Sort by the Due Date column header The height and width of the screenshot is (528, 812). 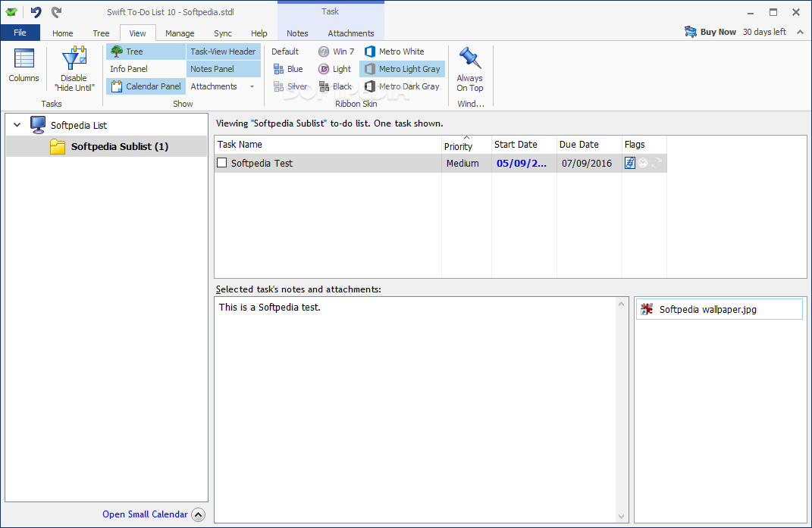point(589,145)
